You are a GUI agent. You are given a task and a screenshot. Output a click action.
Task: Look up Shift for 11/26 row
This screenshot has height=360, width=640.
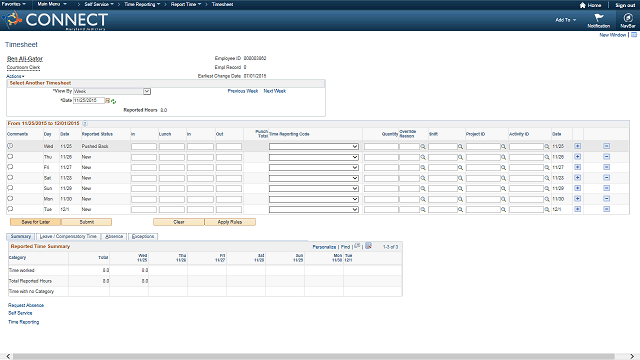[x=460, y=157]
